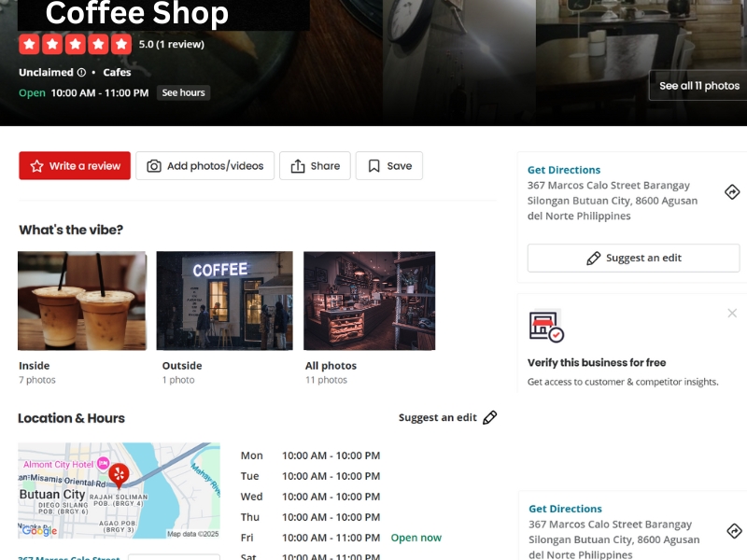Screen dimensions: 747x560
Task: Click the sidebar Suggest an edit button
Action: [x=634, y=259]
